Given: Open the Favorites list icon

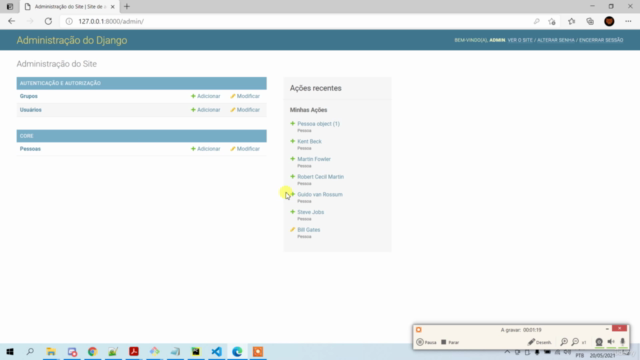Looking at the screenshot, I should (571, 21).
